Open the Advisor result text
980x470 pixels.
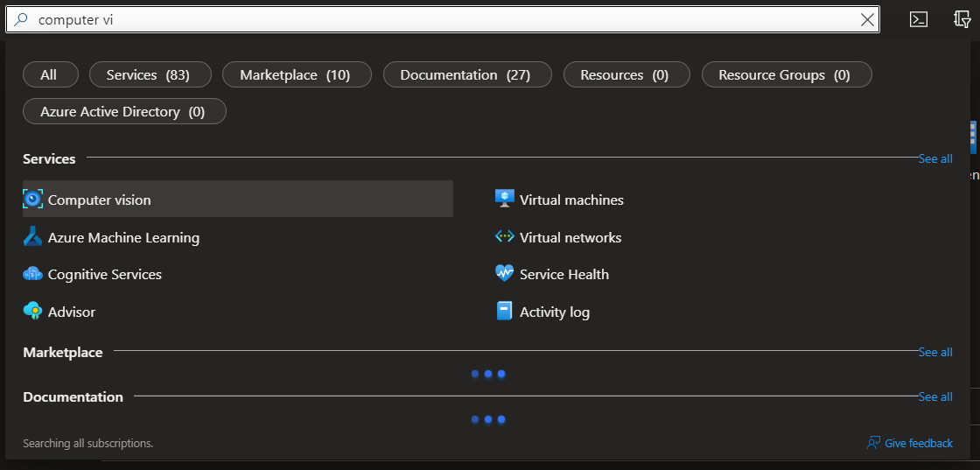72,312
